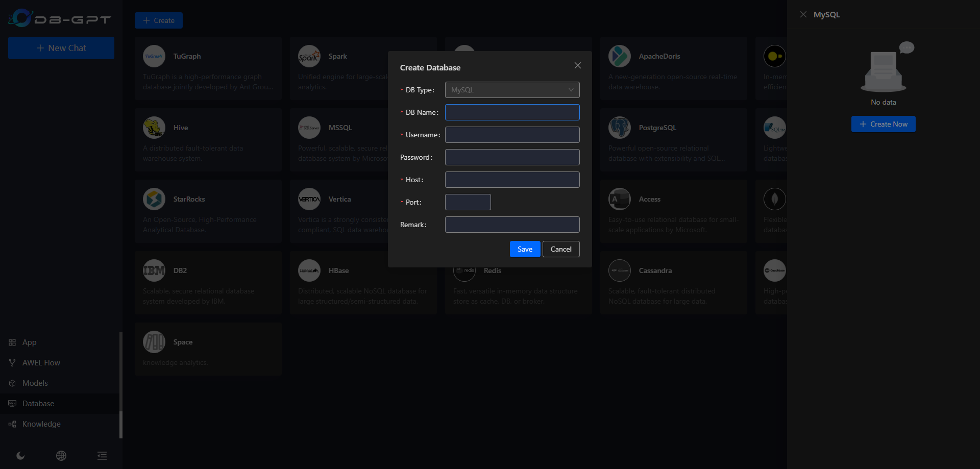Cancel the Create Database dialog
This screenshot has width=980, height=469.
561,249
